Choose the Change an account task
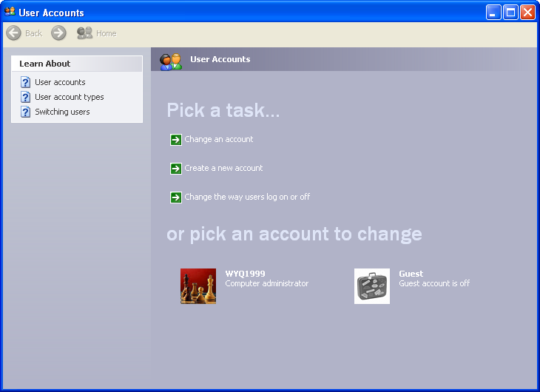Viewport: 540px width, 392px height. coord(219,139)
